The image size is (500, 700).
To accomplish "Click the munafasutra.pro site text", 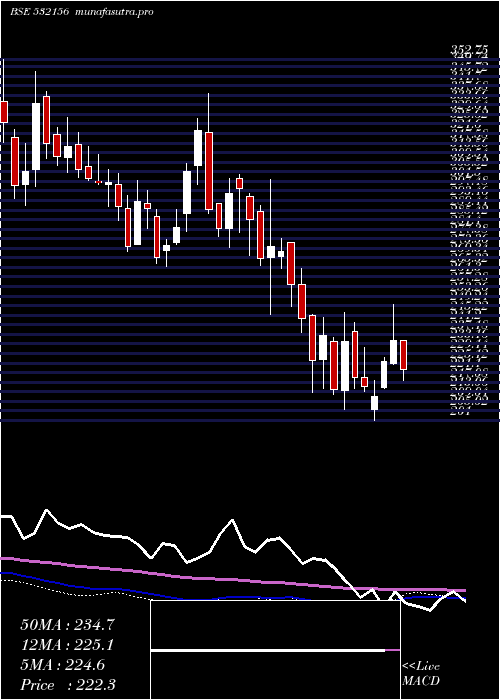I will (x=115, y=12).
